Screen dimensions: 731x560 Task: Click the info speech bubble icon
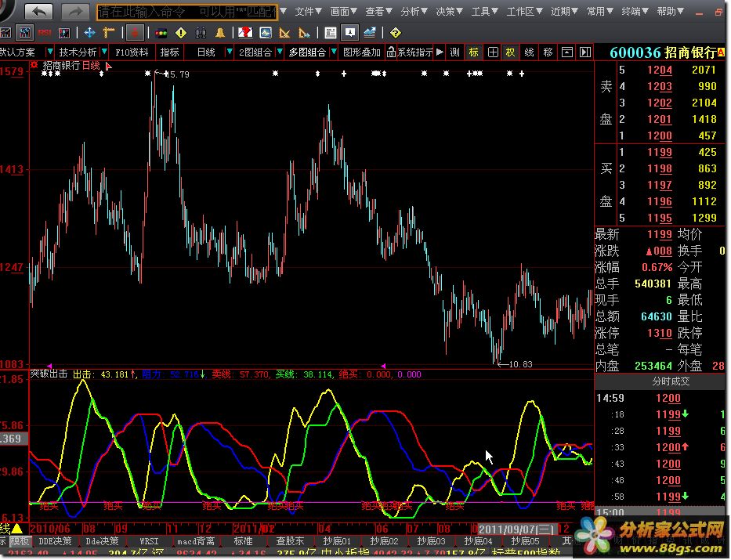pos(349,33)
